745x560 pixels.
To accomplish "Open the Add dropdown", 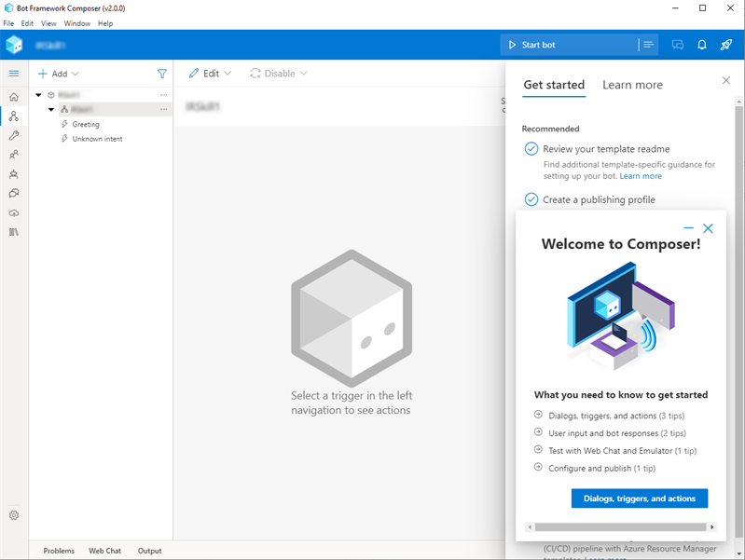I will click(59, 74).
